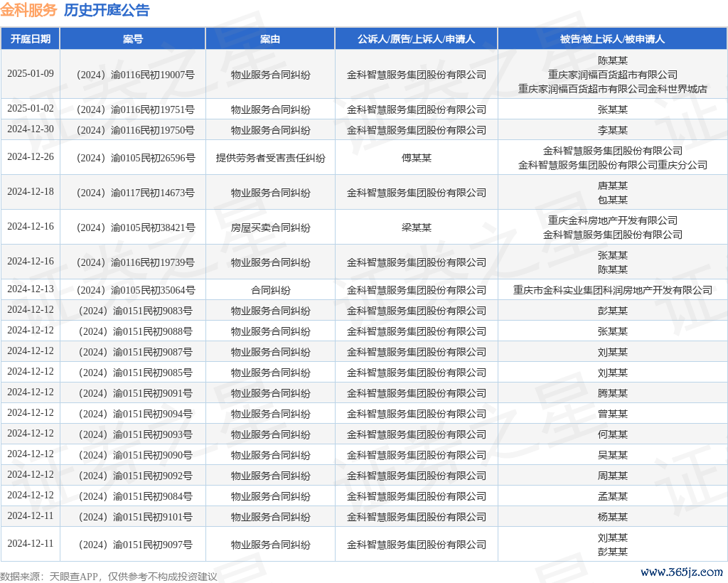Click plaintiff 傅某某
Image resolution: width=728 pixels, height=583 pixels.
[416, 158]
